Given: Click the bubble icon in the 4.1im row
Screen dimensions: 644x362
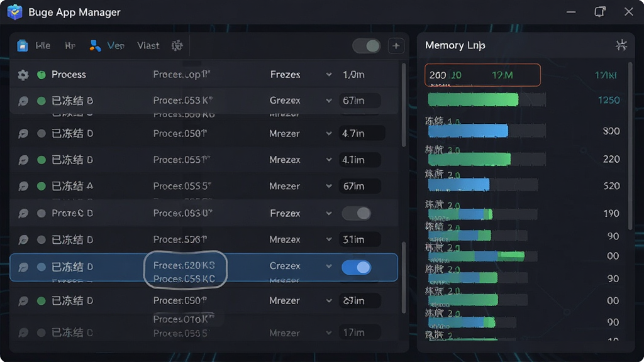Looking at the screenshot, I should (23, 160).
